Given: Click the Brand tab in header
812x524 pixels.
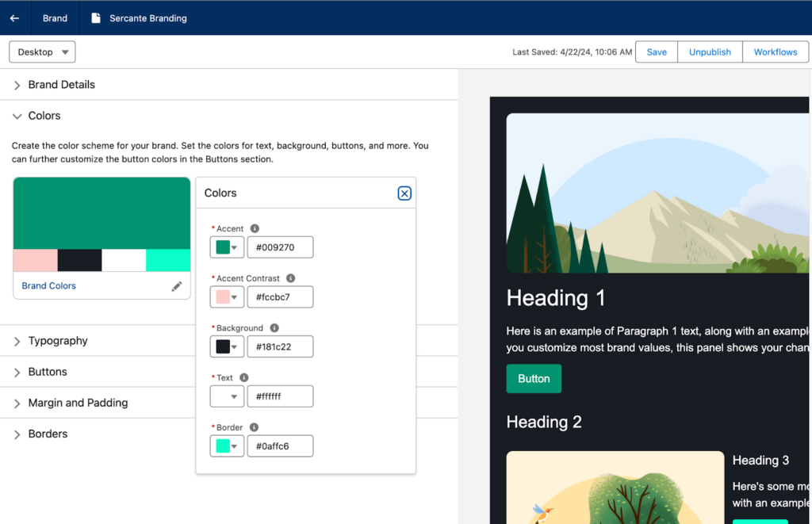Looking at the screenshot, I should click(55, 18).
